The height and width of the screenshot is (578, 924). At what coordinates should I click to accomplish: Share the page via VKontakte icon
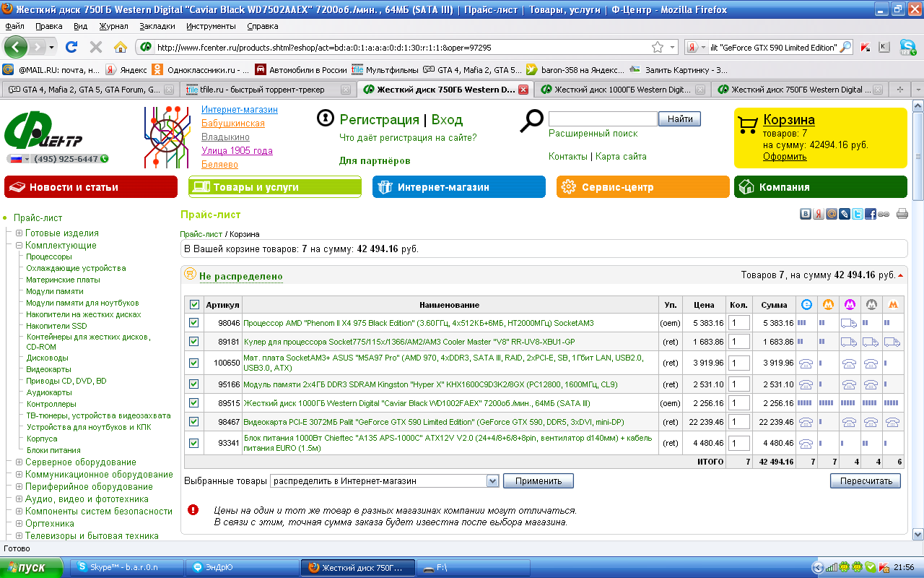click(x=806, y=214)
